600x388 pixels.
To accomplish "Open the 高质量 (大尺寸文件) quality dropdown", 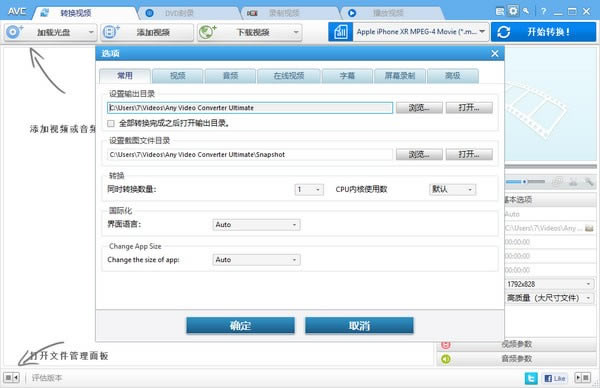I will 550,298.
